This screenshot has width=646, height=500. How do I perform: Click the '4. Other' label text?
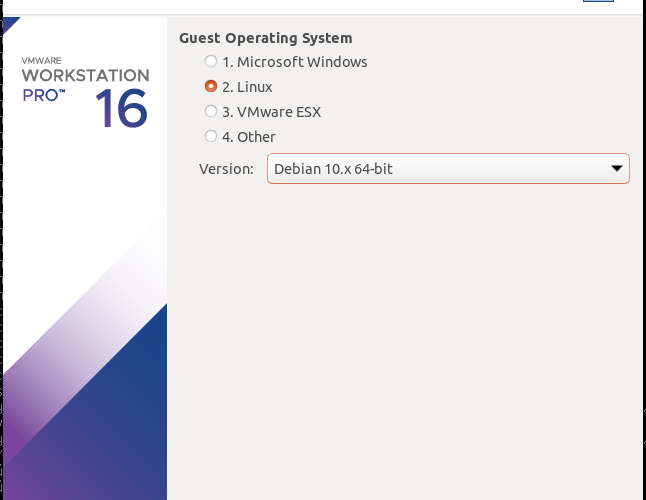click(249, 137)
